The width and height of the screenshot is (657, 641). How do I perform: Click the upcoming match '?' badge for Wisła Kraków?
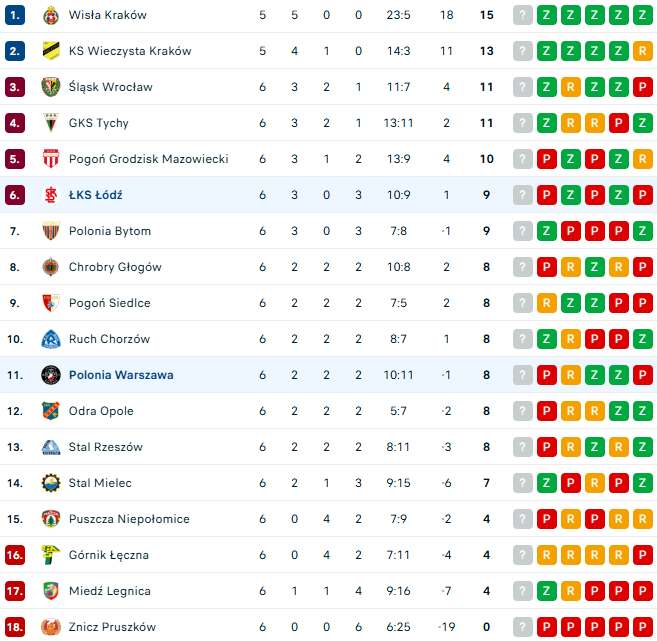click(x=523, y=15)
